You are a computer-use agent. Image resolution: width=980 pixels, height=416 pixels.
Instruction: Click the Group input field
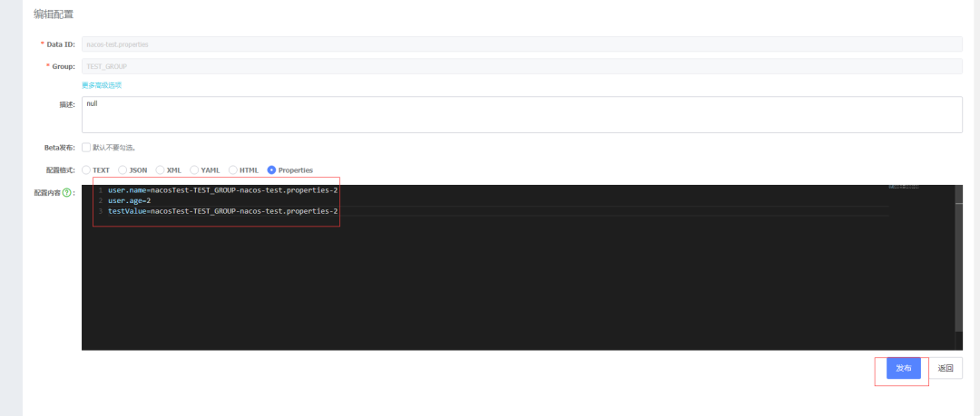click(522, 66)
